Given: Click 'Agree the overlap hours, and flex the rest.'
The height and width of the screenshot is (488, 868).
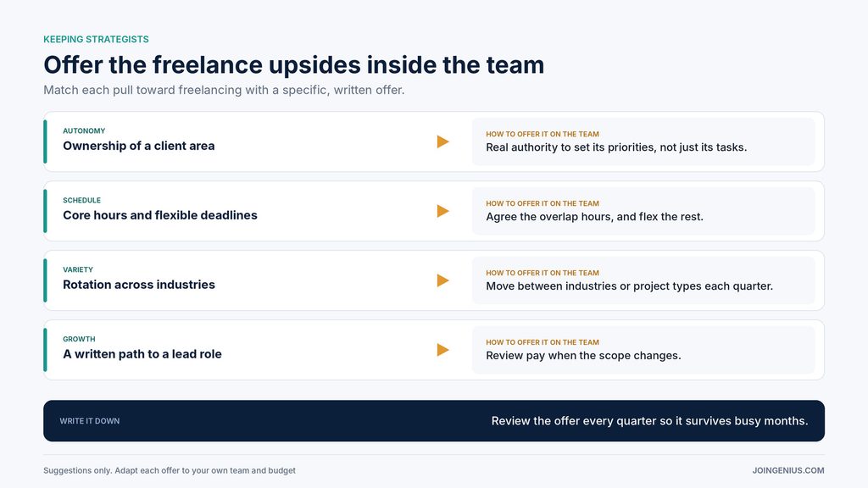Looking at the screenshot, I should coord(594,217).
